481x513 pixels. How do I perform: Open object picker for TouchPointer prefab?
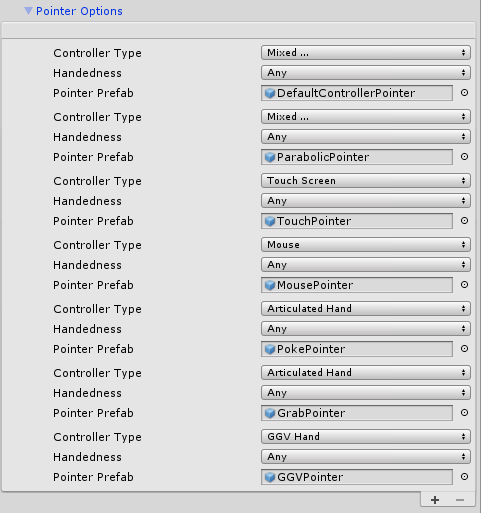coord(464,221)
